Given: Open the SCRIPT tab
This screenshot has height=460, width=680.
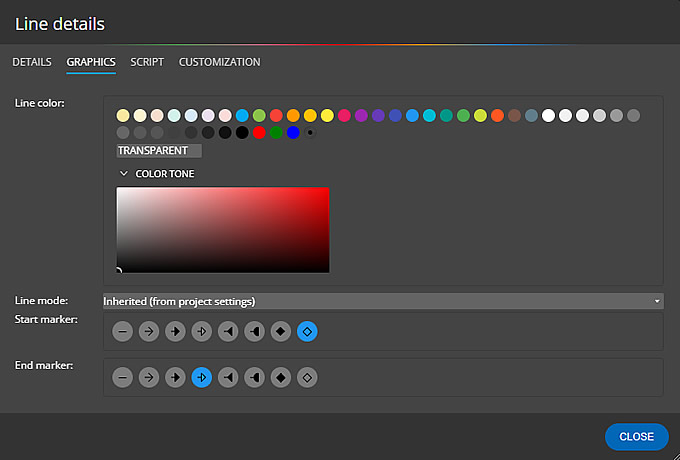Looking at the screenshot, I should tap(147, 62).
